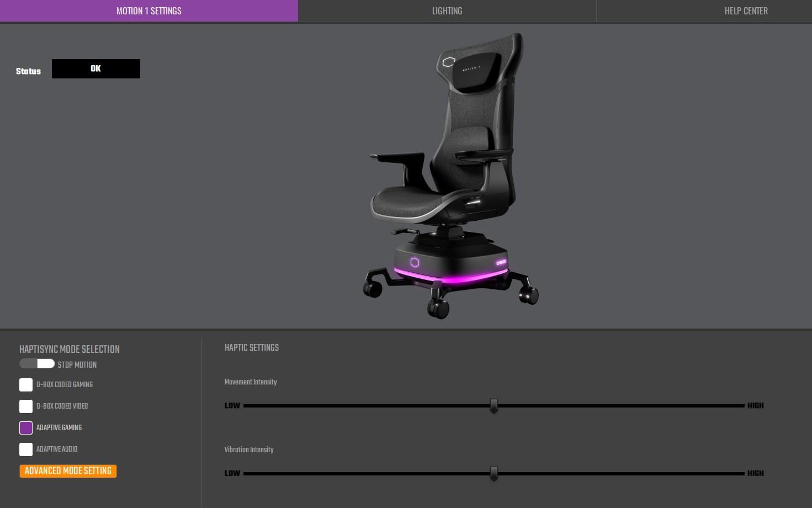Click the Adaptive Gaming label text
Viewport: 812px width, 508px height.
(59, 428)
